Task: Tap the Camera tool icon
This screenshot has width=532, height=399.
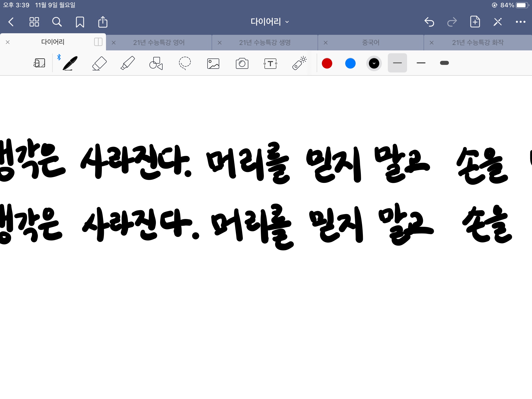Action: [x=242, y=63]
